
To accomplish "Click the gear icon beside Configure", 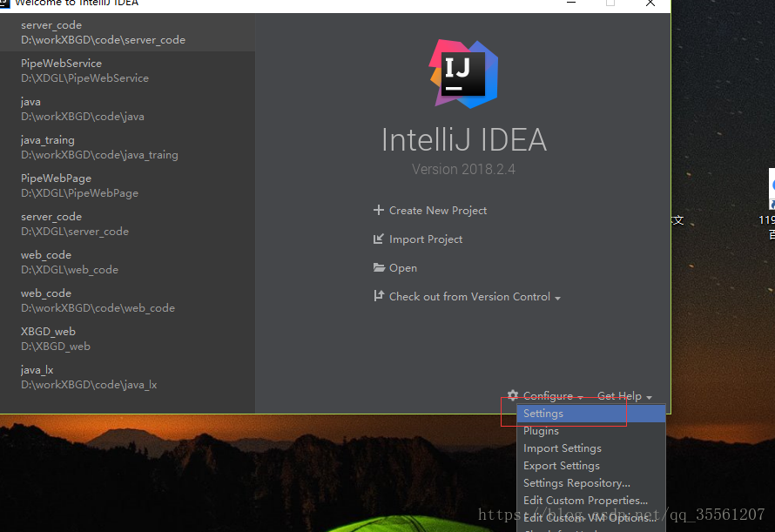I will tap(513, 395).
